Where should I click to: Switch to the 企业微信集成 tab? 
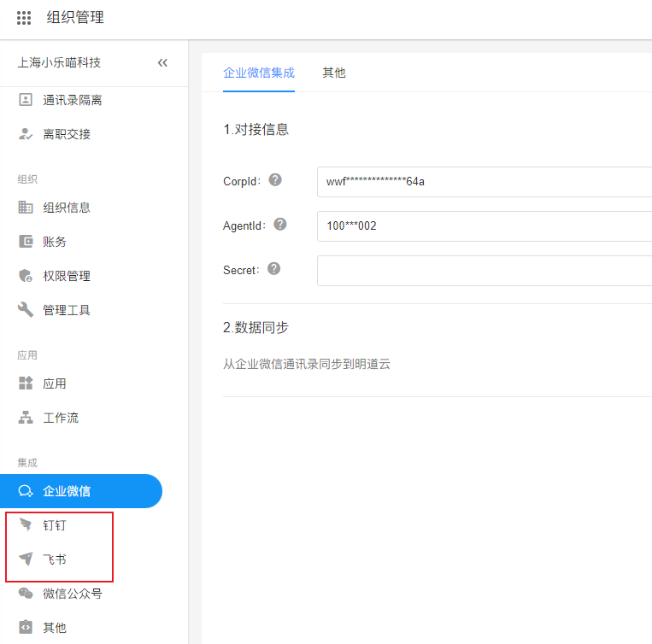coord(259,73)
